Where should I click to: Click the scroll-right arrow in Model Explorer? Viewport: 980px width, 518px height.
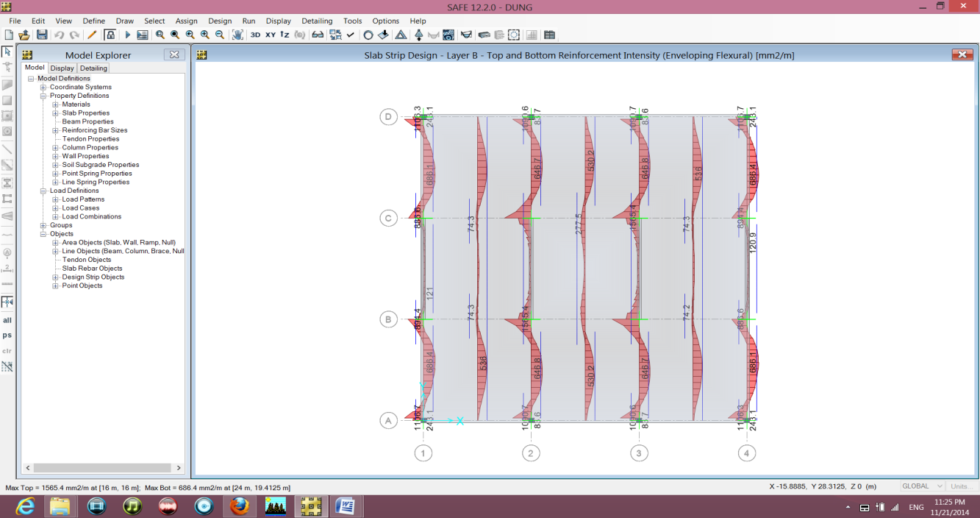click(179, 468)
